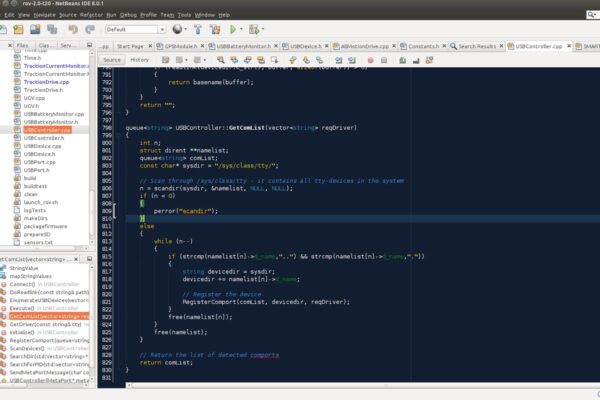This screenshot has width=600, height=400.
Task: Save all files with the toolbar icon
Action: 52,29
